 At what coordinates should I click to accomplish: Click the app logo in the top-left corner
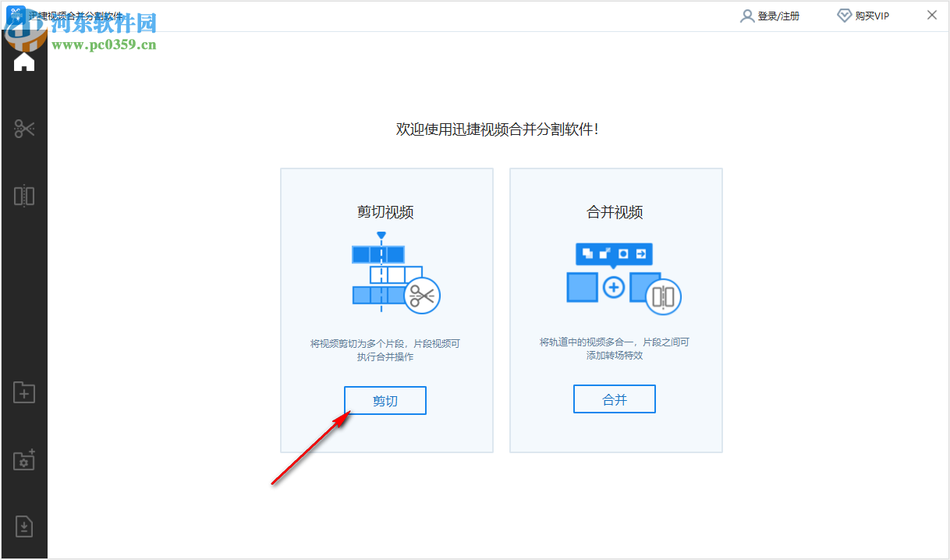(x=14, y=15)
